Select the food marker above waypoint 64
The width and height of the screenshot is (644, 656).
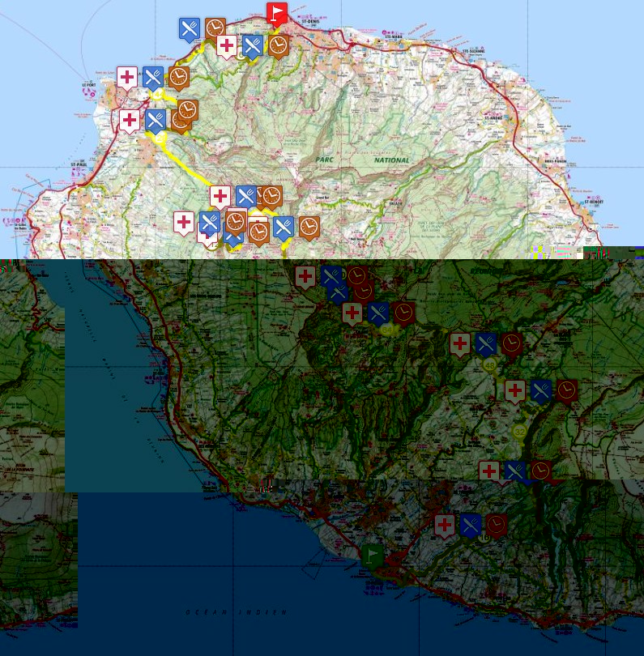[378, 313]
